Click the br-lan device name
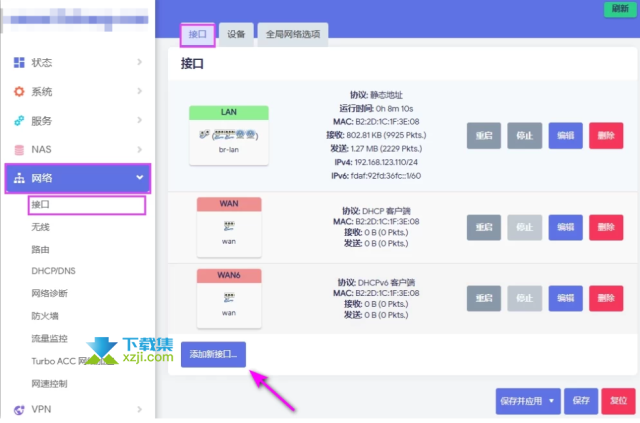This screenshot has width=640, height=423. [229, 150]
